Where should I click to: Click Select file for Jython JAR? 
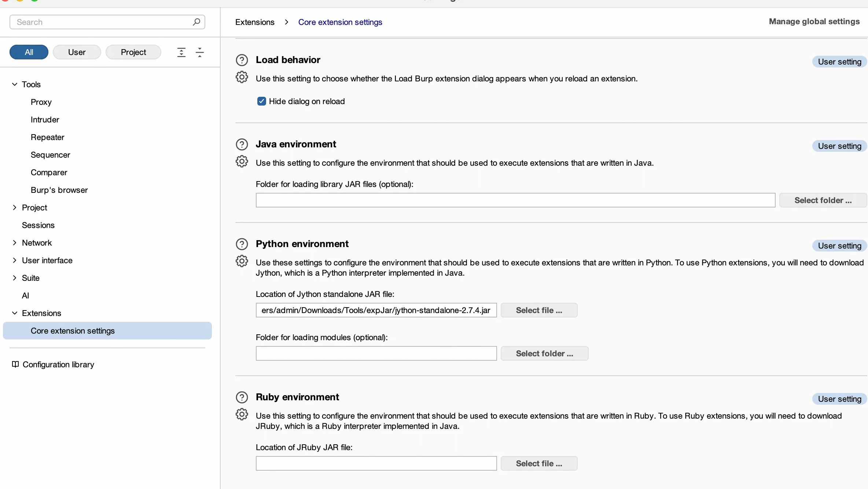[538, 310]
